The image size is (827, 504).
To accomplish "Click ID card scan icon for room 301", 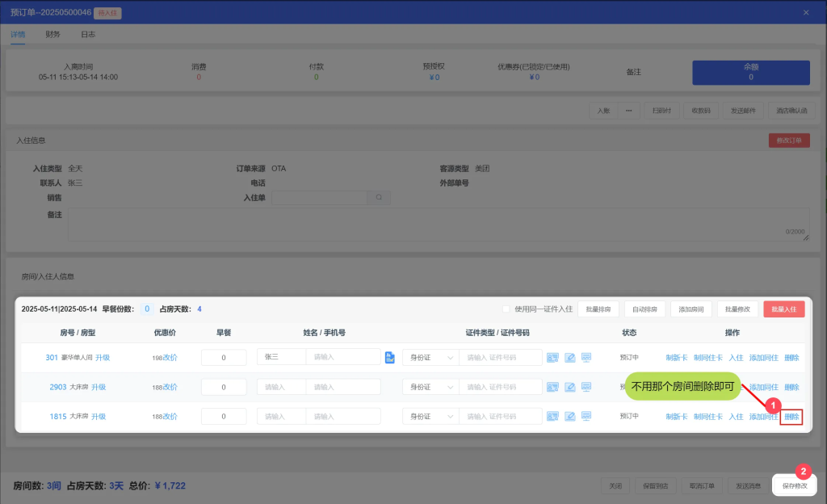I will tap(552, 357).
